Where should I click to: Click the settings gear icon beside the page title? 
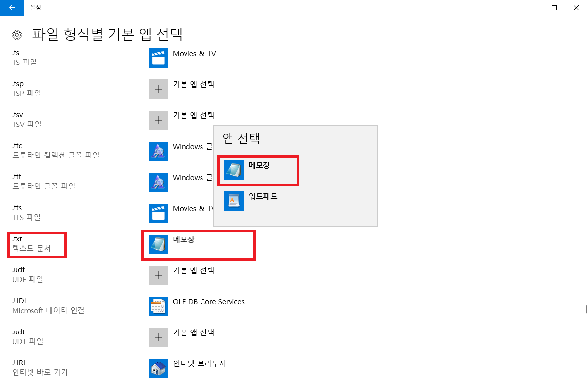pos(17,34)
